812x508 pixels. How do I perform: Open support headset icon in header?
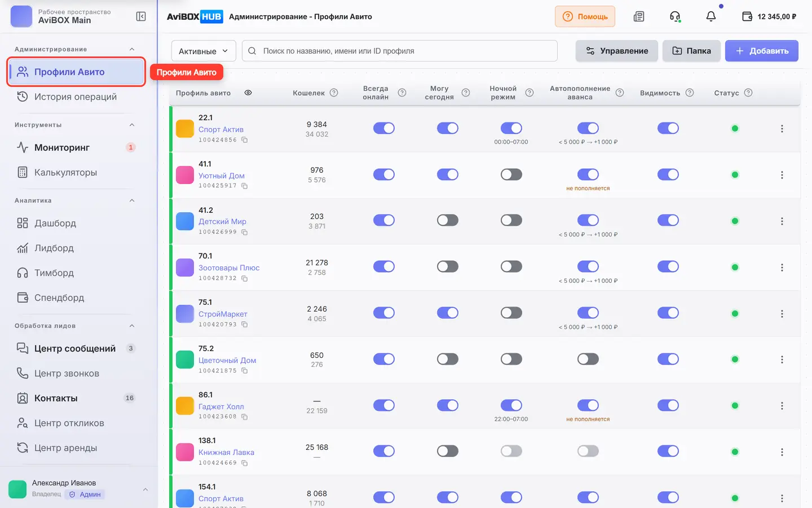pyautogui.click(x=675, y=16)
